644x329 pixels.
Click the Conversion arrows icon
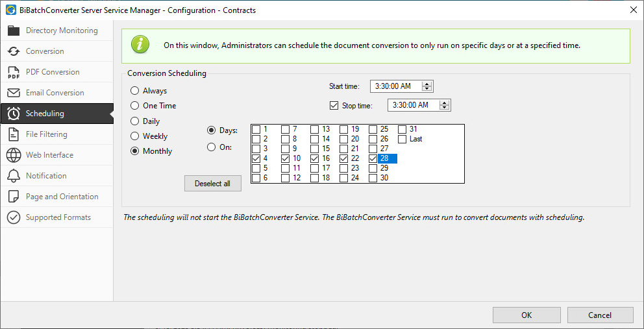[x=14, y=51]
